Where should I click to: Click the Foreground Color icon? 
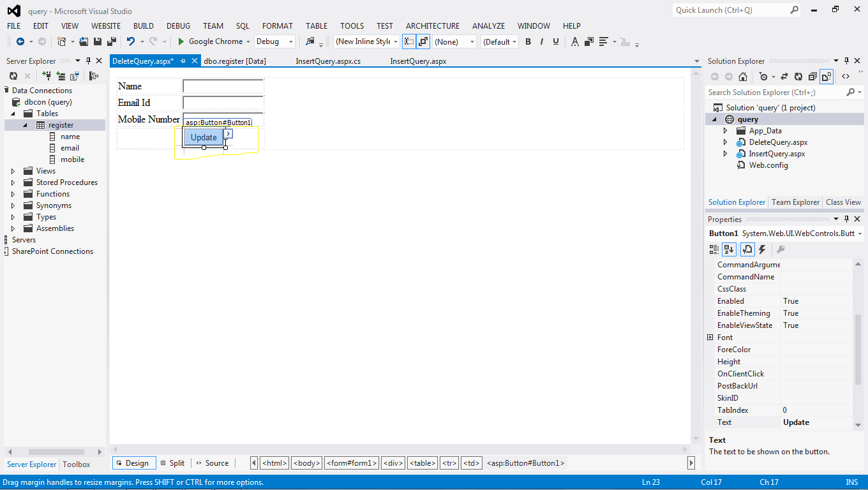pos(574,41)
